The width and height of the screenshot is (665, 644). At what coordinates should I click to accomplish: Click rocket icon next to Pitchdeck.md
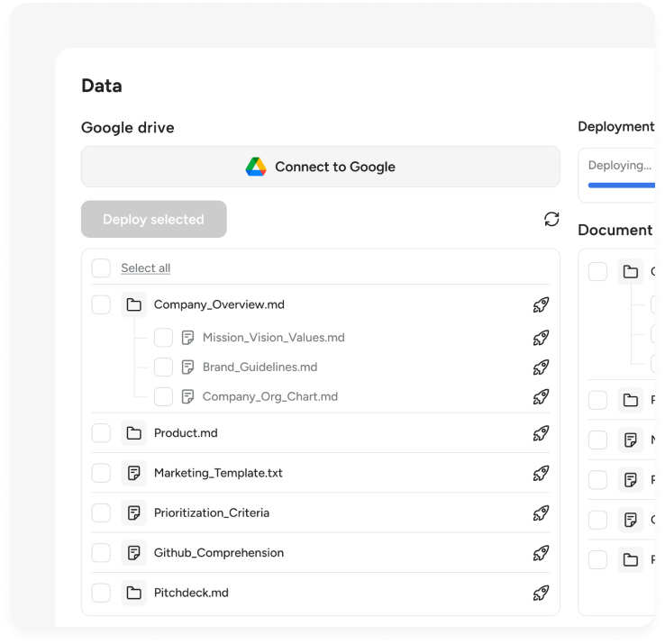tap(541, 593)
